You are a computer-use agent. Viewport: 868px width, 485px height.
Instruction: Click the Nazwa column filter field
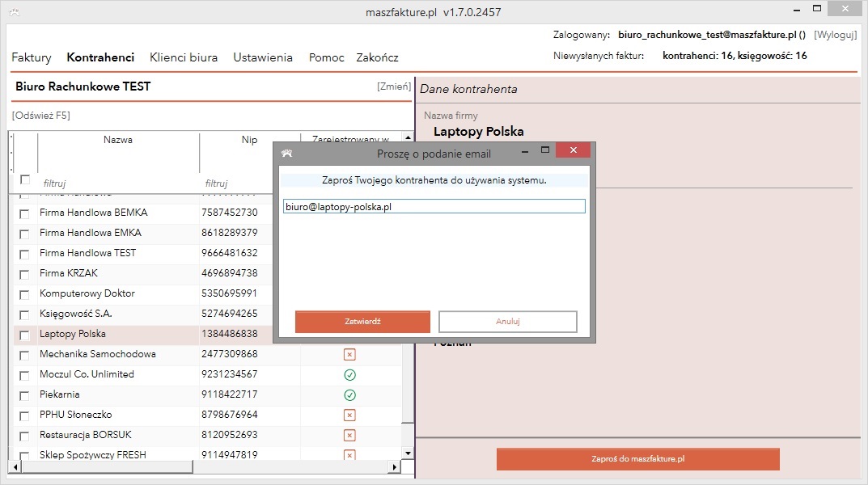coord(118,183)
